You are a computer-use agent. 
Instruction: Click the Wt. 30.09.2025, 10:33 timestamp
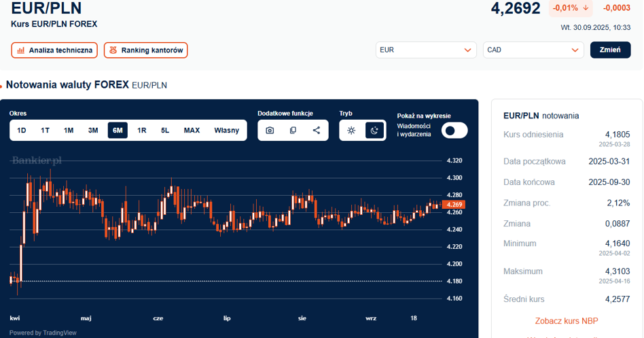coord(596,28)
